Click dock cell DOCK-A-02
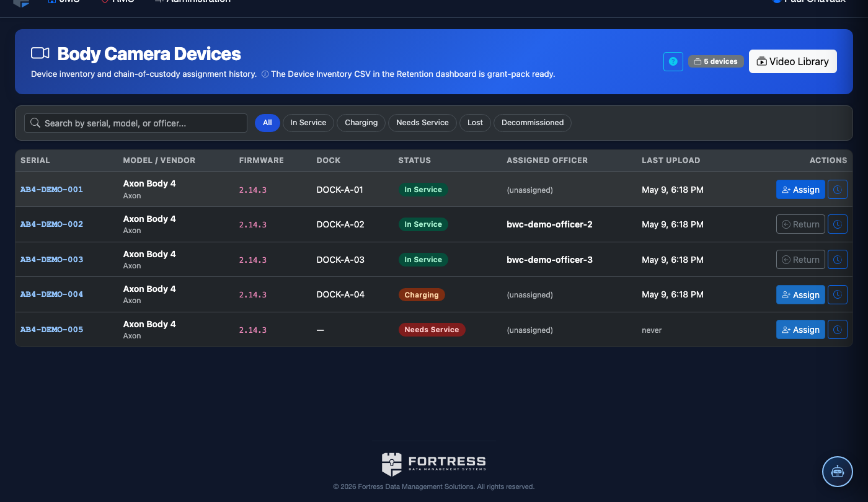The height and width of the screenshot is (502, 868). pyautogui.click(x=340, y=224)
